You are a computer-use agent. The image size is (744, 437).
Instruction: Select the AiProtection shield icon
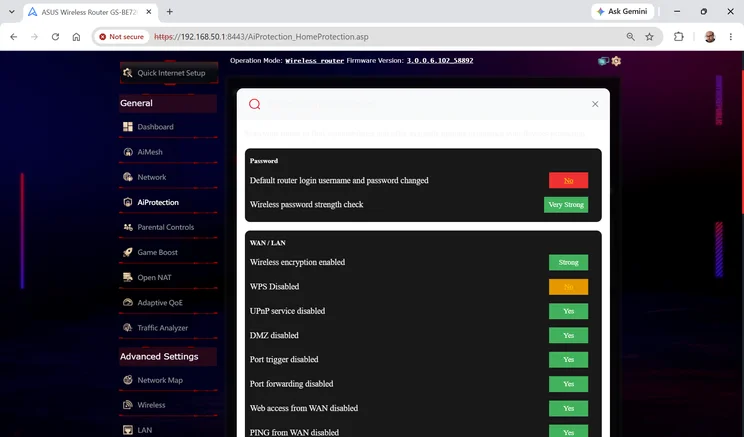click(128, 202)
